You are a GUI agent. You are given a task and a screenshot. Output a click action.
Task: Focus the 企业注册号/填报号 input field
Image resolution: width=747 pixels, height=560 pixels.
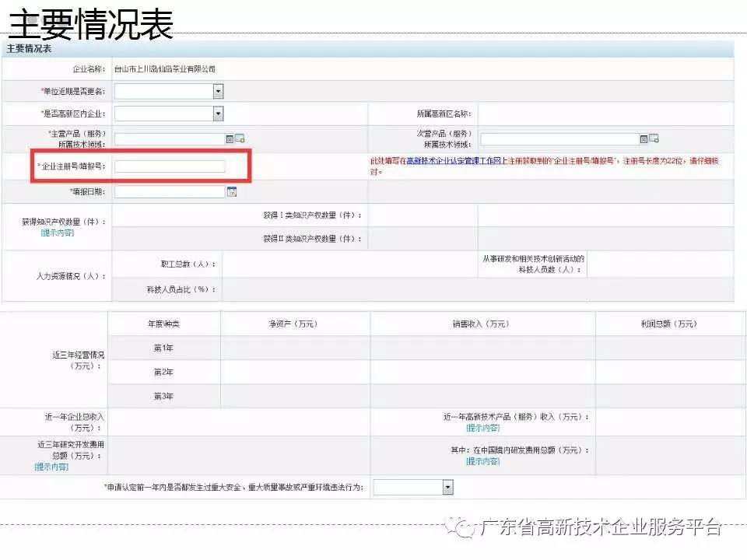point(170,166)
